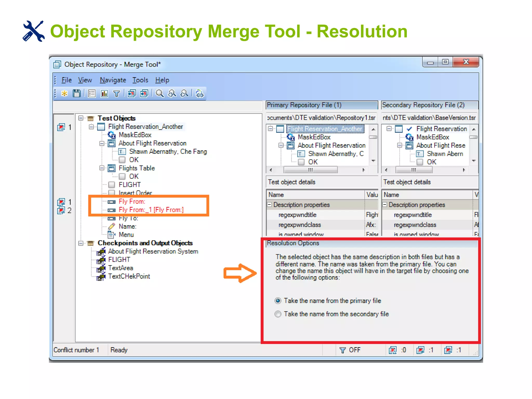Click conflict marker icon numbered 2 in gutter

[61, 210]
